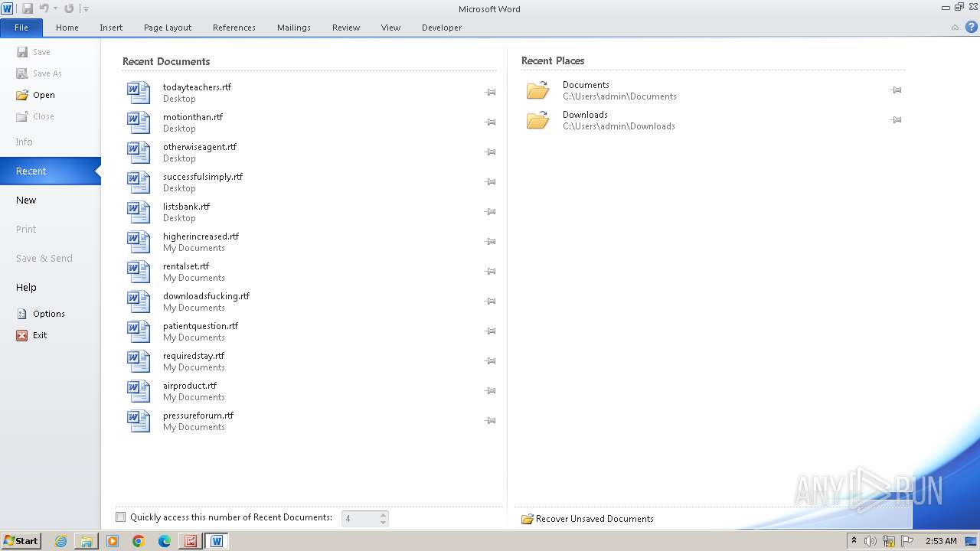Click the Redo icon in Quick Access Toolbar

click(69, 8)
